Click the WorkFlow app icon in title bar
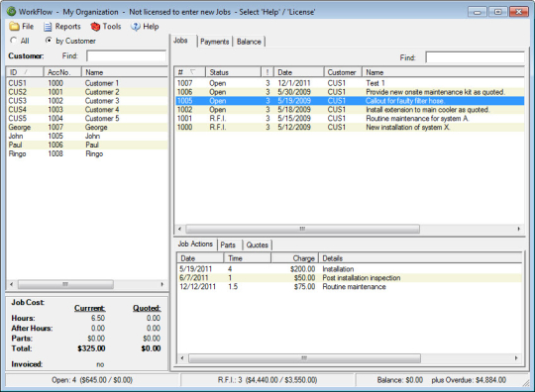The height and width of the screenshot is (392, 535). tap(11, 12)
